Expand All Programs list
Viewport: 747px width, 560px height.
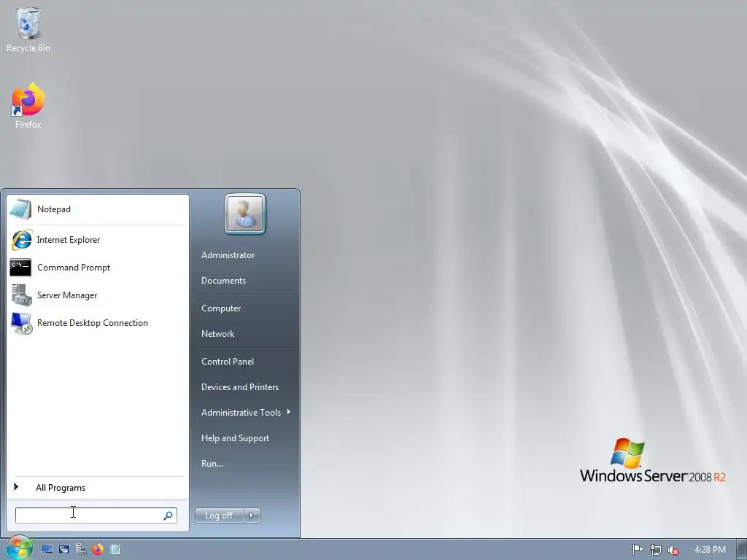pos(98,488)
